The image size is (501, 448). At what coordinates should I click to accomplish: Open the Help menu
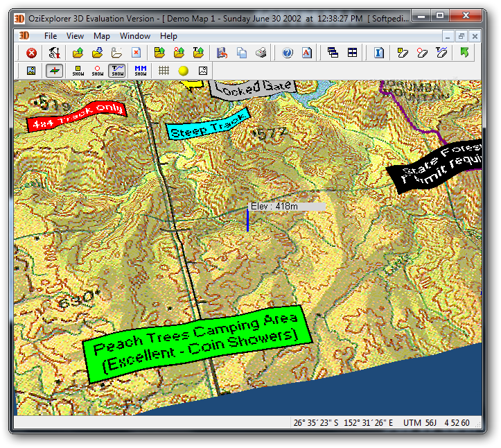click(x=168, y=36)
